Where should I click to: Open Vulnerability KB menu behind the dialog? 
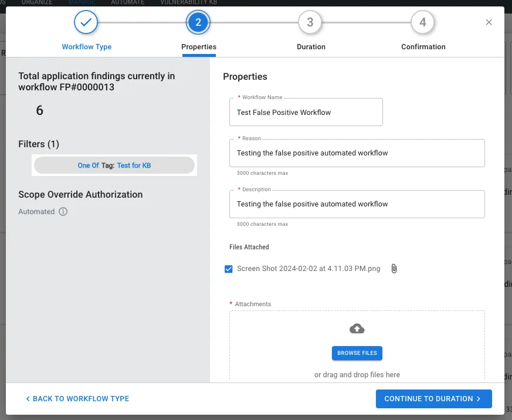[x=189, y=2]
